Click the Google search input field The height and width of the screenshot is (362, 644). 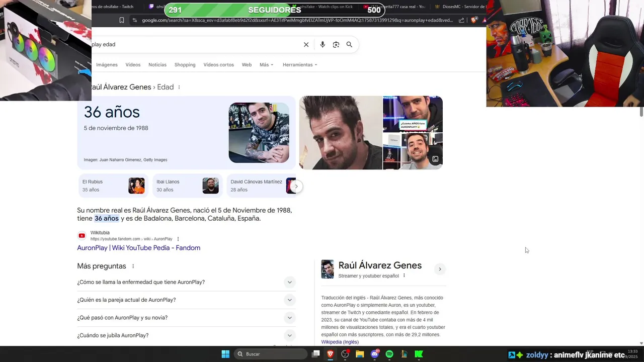pos(196,45)
